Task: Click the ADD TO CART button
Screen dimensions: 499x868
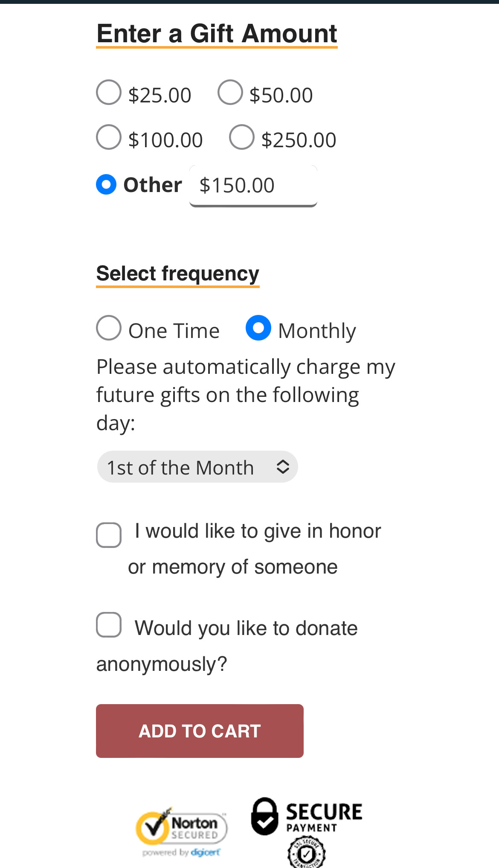Action: [x=200, y=731]
